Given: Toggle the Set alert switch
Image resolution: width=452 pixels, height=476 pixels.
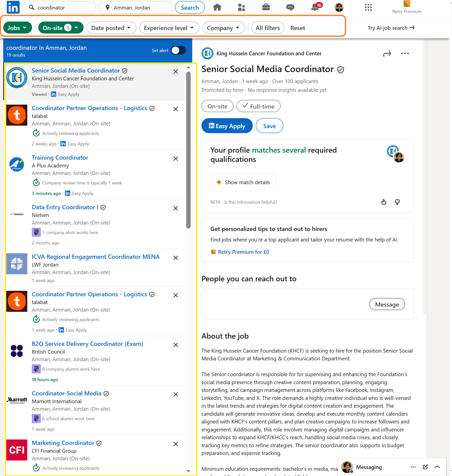Looking at the screenshot, I should (x=178, y=50).
